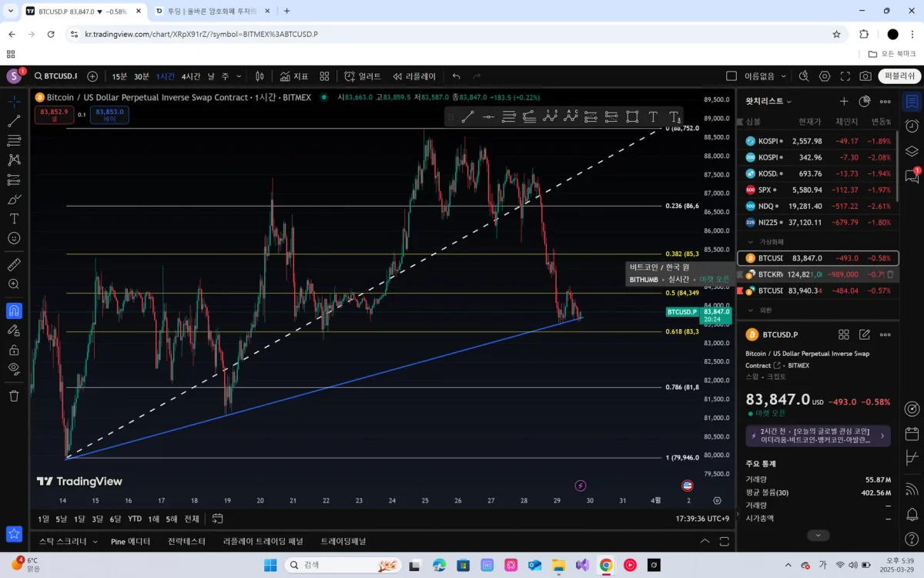Open candlestick chart style selector
The height and width of the screenshot is (578, 924).
click(259, 76)
